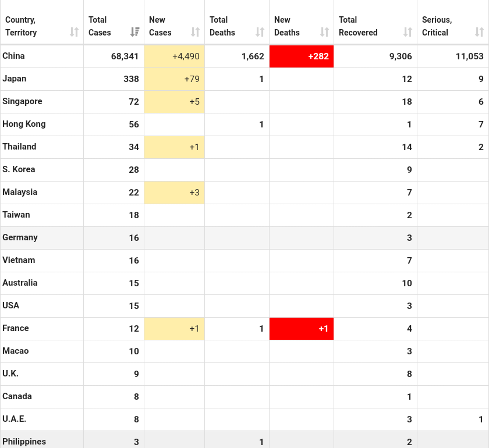Click the Philippines country name
This screenshot has width=489, height=448.
(x=24, y=442)
